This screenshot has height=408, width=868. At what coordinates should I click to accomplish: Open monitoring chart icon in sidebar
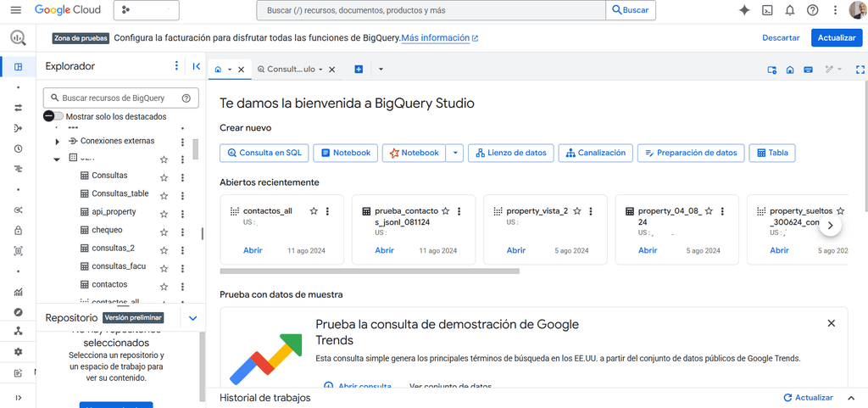click(x=19, y=292)
